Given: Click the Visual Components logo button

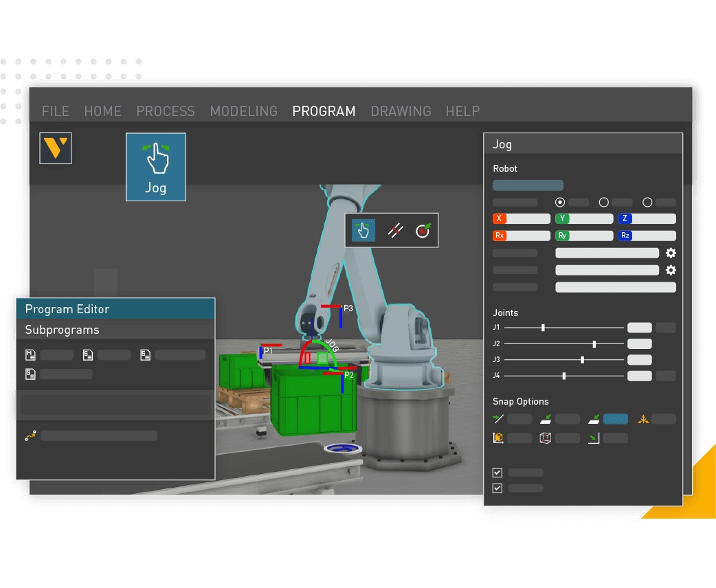Looking at the screenshot, I should (x=55, y=148).
